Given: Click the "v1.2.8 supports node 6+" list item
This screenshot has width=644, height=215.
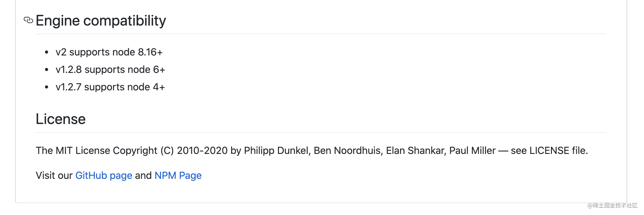Looking at the screenshot, I should pyautogui.click(x=110, y=69).
